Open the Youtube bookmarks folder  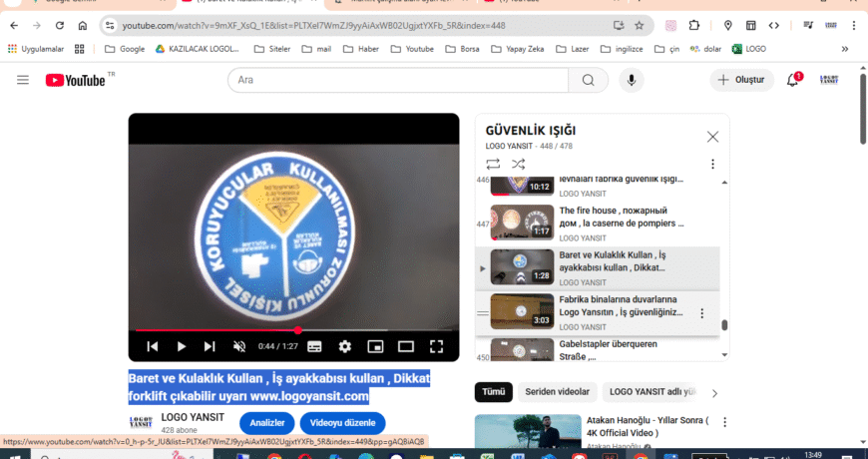412,49
